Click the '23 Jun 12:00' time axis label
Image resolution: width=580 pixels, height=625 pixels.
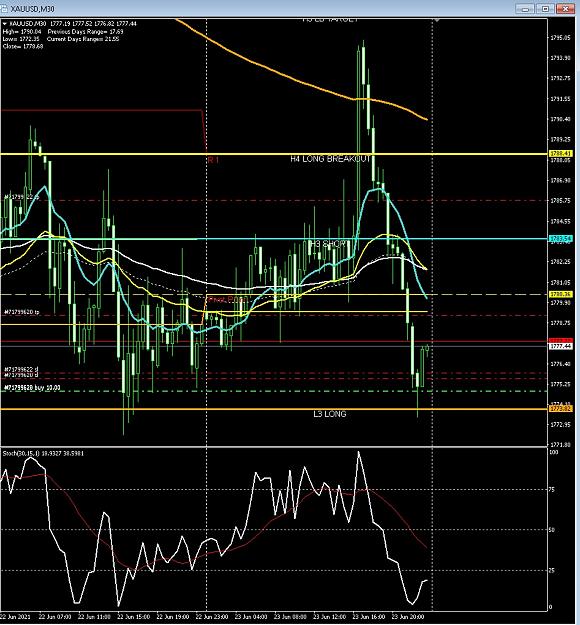[x=329, y=617]
